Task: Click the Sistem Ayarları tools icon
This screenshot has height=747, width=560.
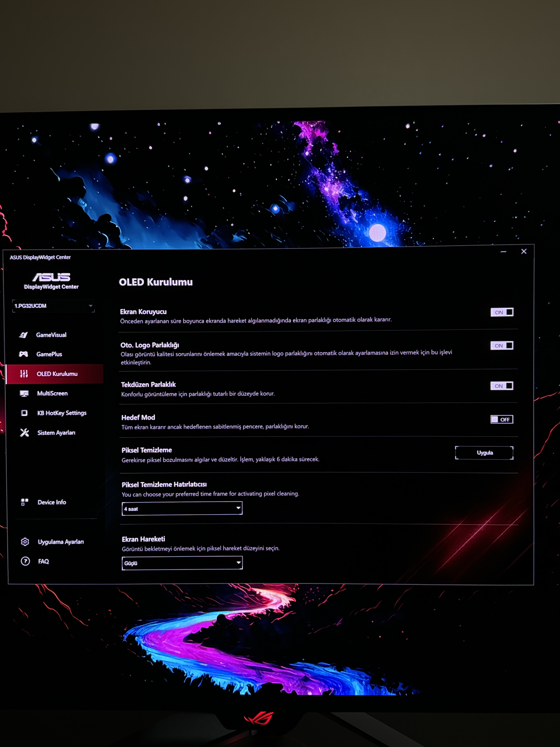Action: click(x=24, y=433)
